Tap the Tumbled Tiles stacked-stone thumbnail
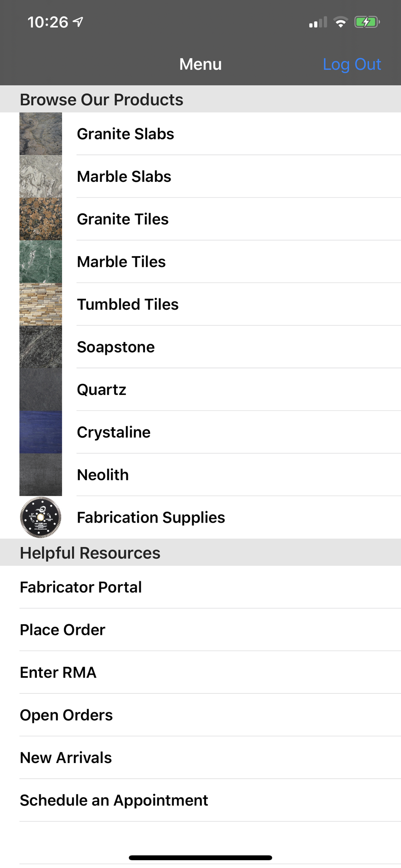 (41, 304)
